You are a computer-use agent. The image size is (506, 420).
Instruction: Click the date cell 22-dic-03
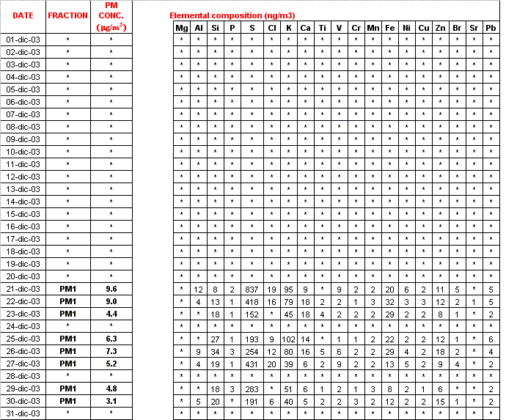23,301
